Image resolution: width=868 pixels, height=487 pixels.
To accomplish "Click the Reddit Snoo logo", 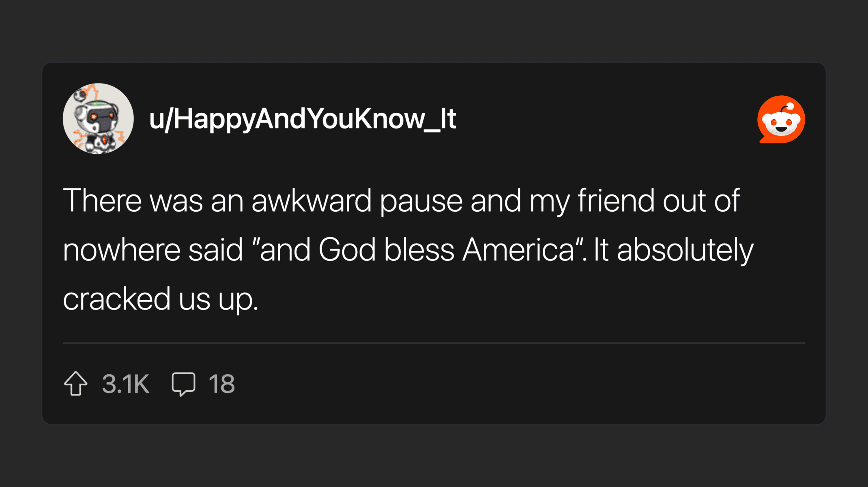I will 781,119.
